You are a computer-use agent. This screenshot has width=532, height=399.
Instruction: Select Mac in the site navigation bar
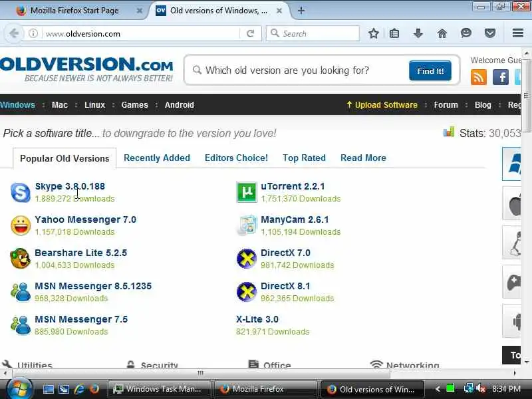click(60, 105)
